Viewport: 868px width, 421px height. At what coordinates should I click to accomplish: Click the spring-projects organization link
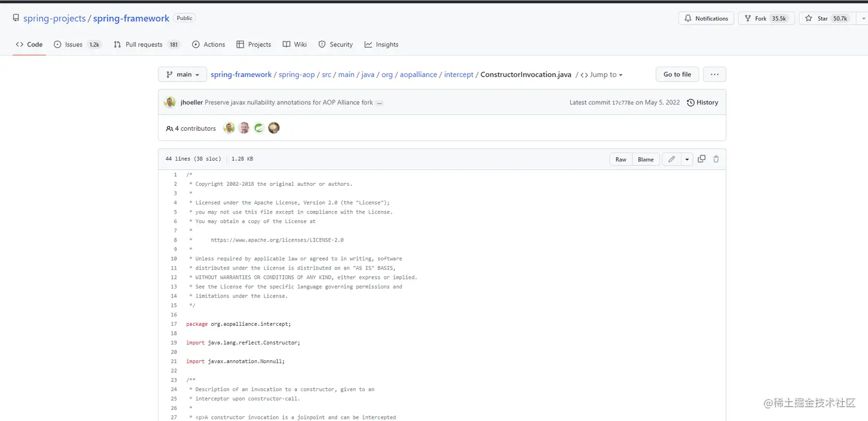(x=54, y=18)
